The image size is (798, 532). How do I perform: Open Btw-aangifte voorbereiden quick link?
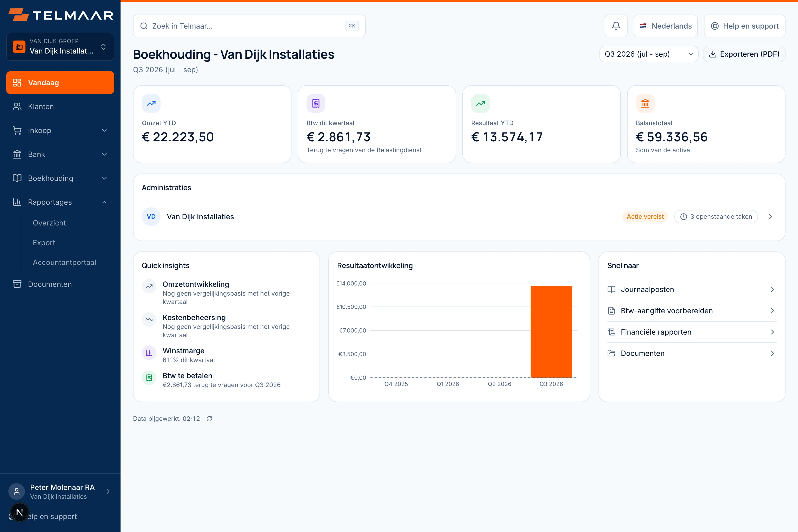[x=692, y=311]
